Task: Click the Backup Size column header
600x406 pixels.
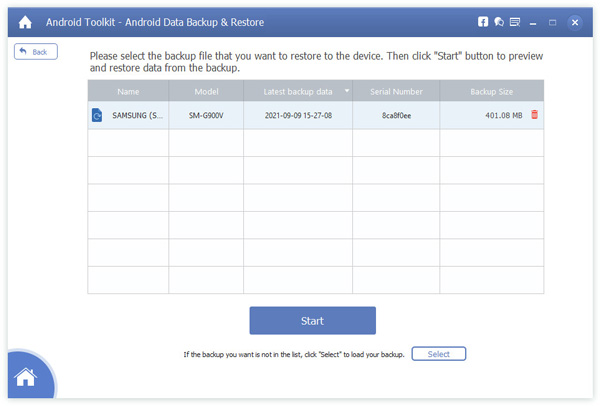Action: 492,91
